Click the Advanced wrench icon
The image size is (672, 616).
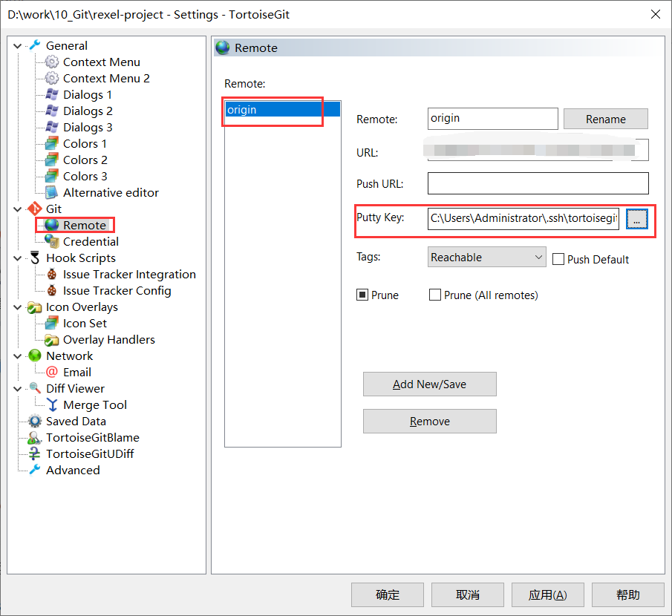(x=35, y=470)
